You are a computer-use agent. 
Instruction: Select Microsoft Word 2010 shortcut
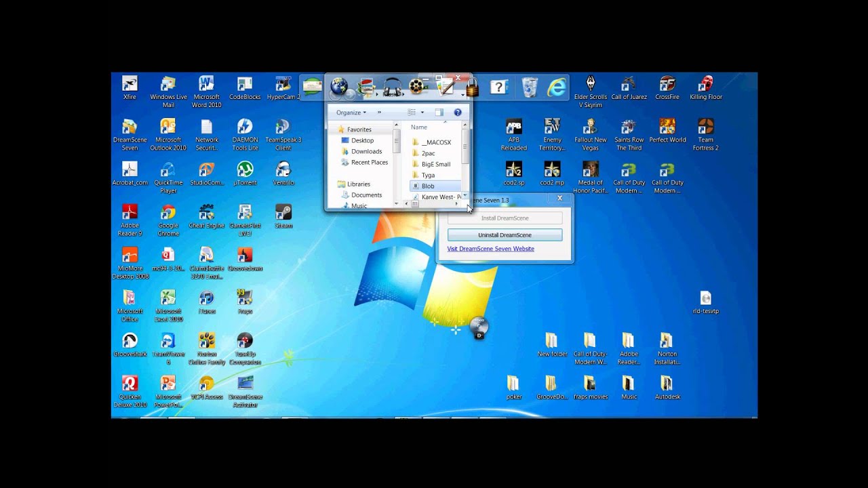pos(206,91)
